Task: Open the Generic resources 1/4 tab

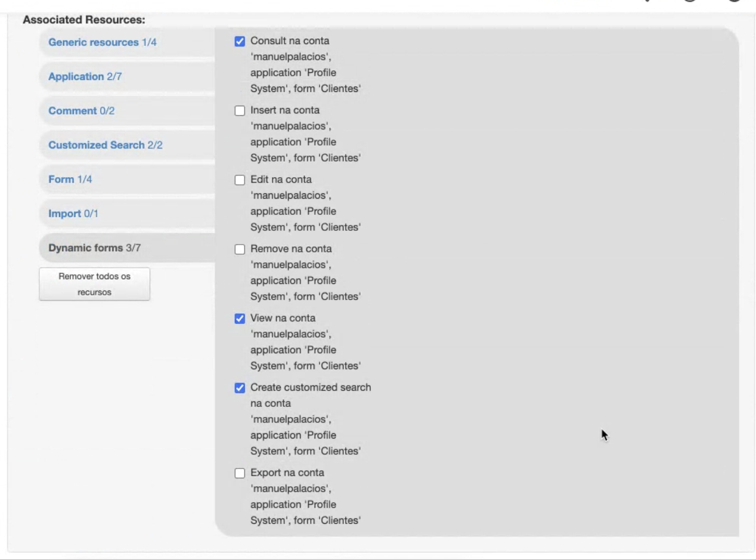Action: [127, 42]
